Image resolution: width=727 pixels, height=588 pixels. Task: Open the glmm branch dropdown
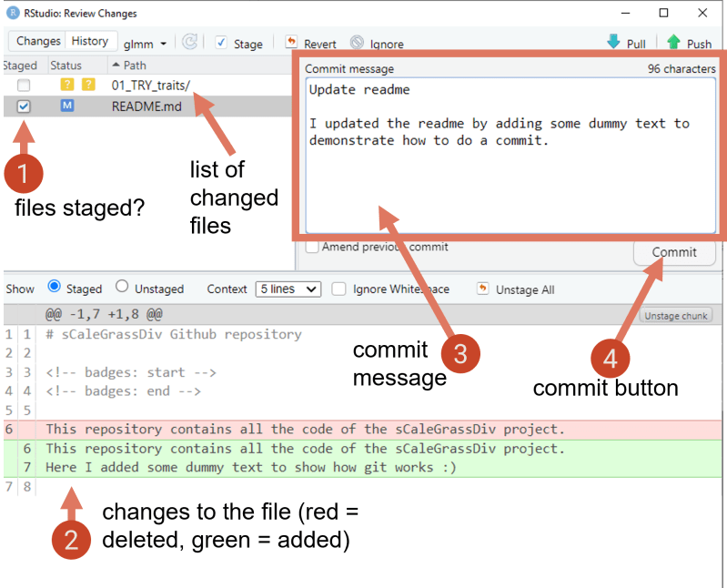(x=145, y=44)
